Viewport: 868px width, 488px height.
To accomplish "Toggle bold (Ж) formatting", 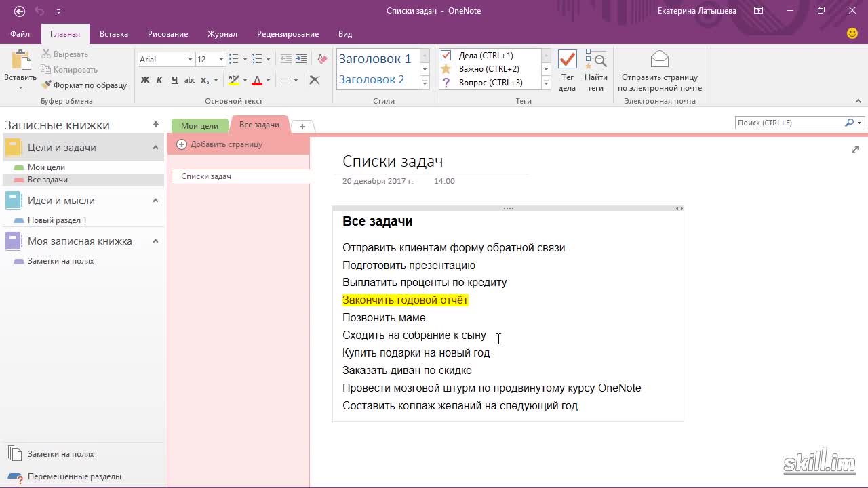I will coord(144,80).
